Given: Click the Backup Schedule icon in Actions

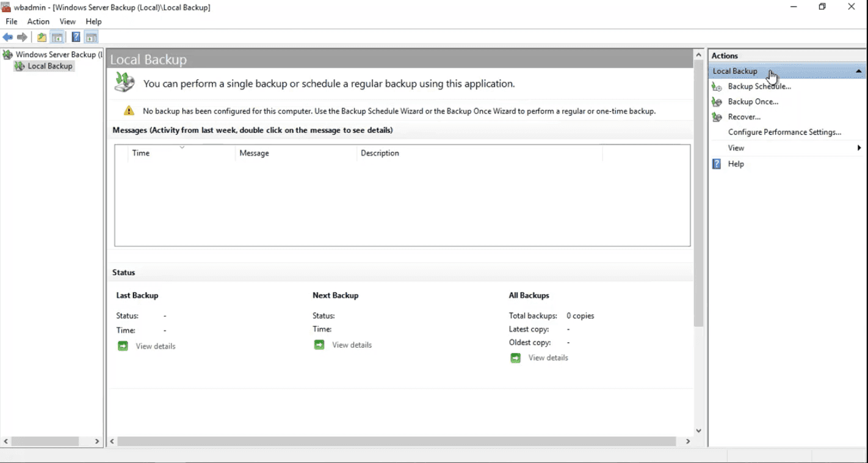Looking at the screenshot, I should [x=717, y=87].
